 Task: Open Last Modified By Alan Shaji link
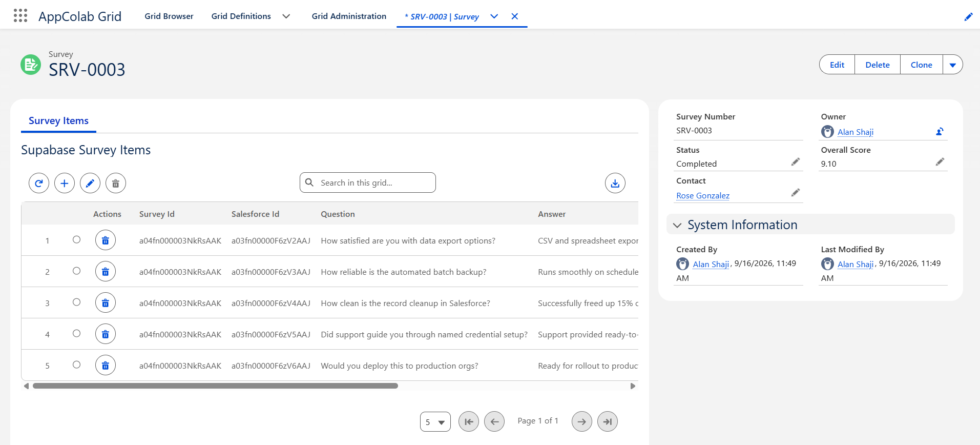tap(856, 265)
